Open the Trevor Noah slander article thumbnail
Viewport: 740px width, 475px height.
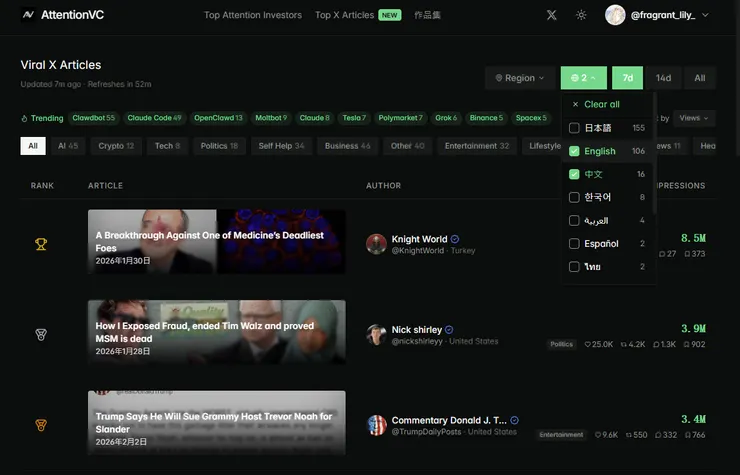click(217, 423)
